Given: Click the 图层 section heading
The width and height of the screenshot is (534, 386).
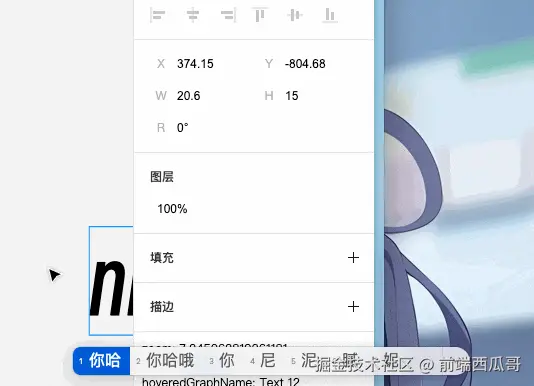Looking at the screenshot, I should (x=162, y=177).
